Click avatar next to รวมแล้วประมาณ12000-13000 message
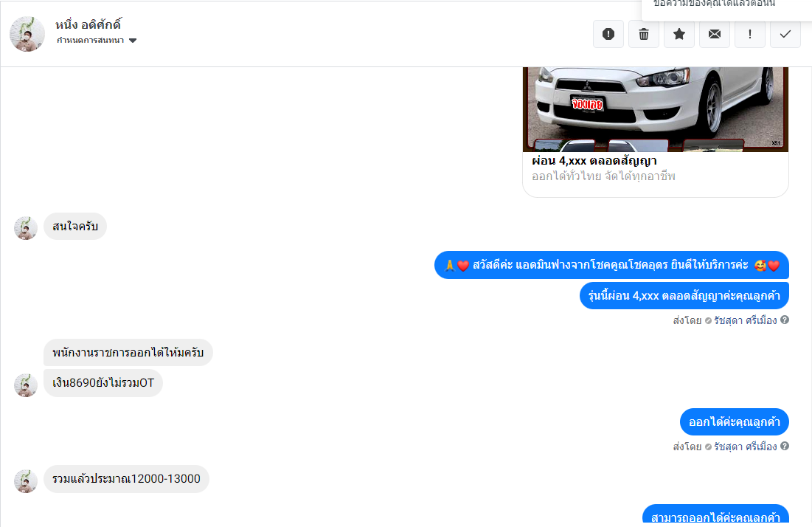 [26, 481]
